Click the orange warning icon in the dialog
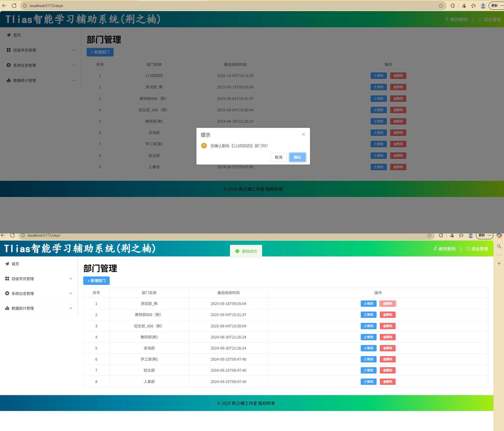The height and width of the screenshot is (431, 504). point(204,146)
